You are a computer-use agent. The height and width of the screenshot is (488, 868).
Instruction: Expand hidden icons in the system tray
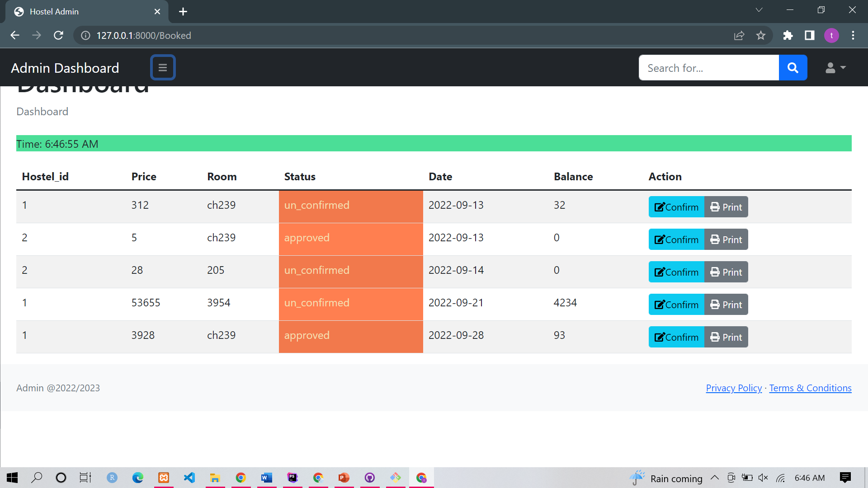coord(714,478)
